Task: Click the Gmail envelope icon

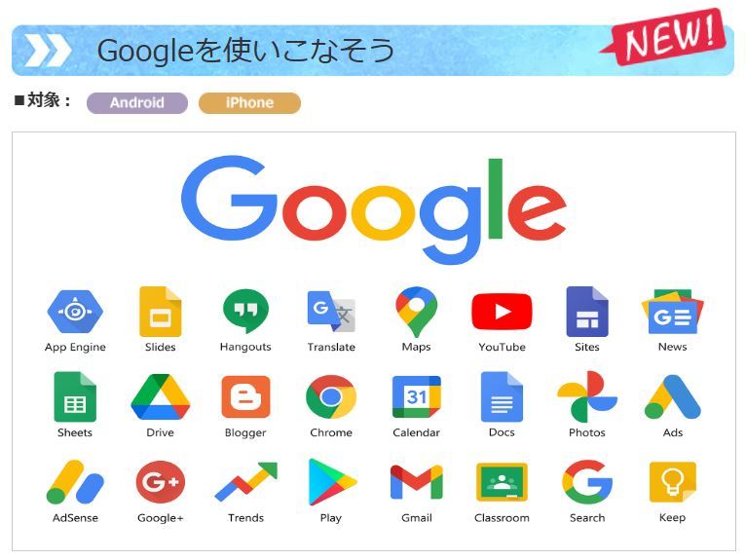Action: [416, 482]
